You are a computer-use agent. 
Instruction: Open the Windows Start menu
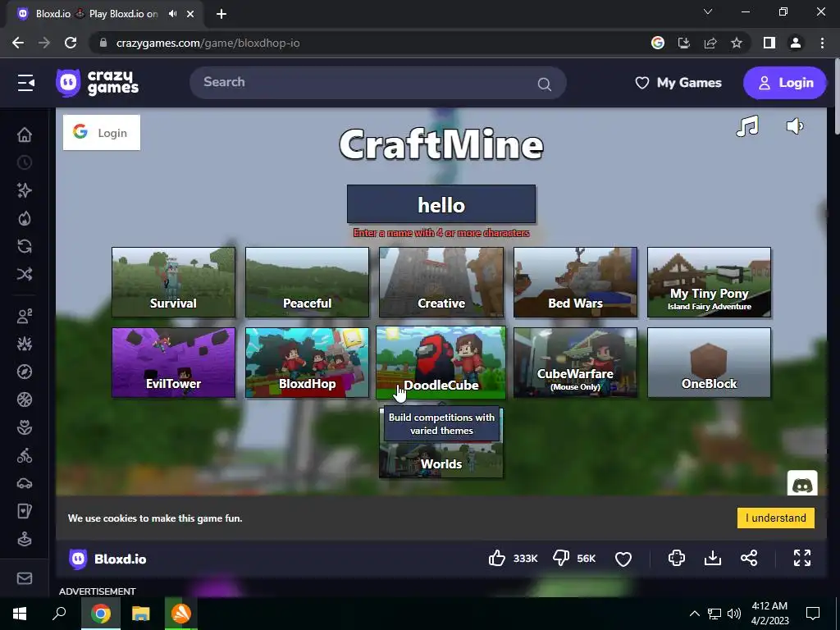coord(20,614)
